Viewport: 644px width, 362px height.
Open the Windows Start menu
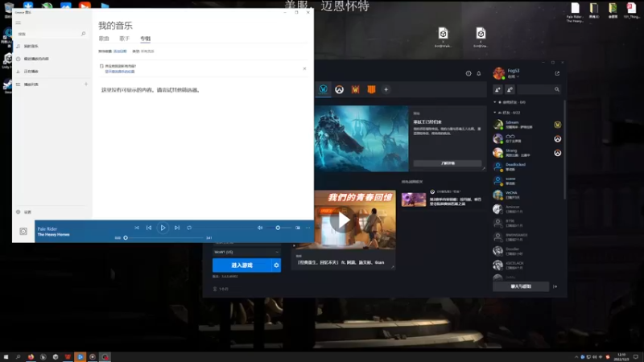pos(6,357)
